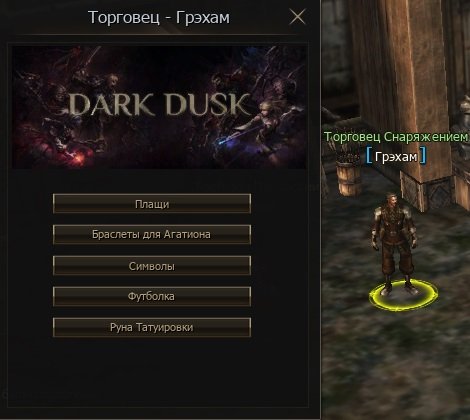Target the merchant NPC character model
The height and width of the screenshot is (420, 470).
tap(394, 245)
